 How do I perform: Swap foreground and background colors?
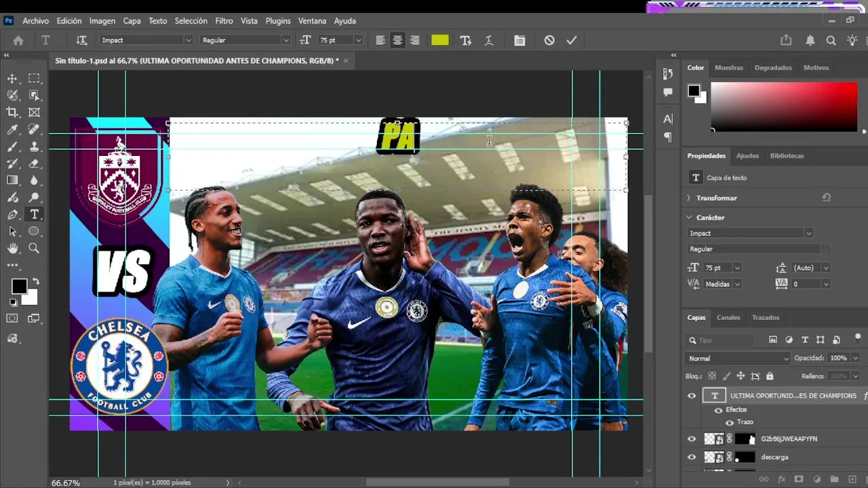click(x=35, y=281)
